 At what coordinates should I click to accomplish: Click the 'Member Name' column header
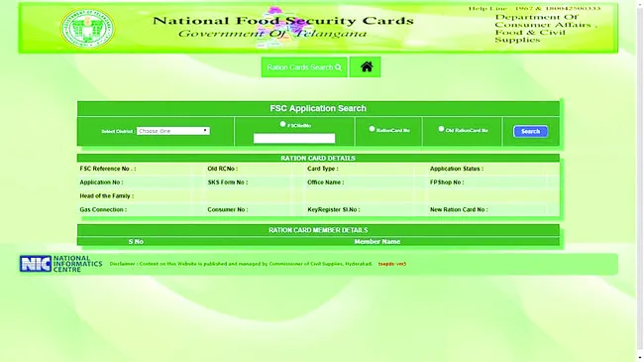[377, 242]
